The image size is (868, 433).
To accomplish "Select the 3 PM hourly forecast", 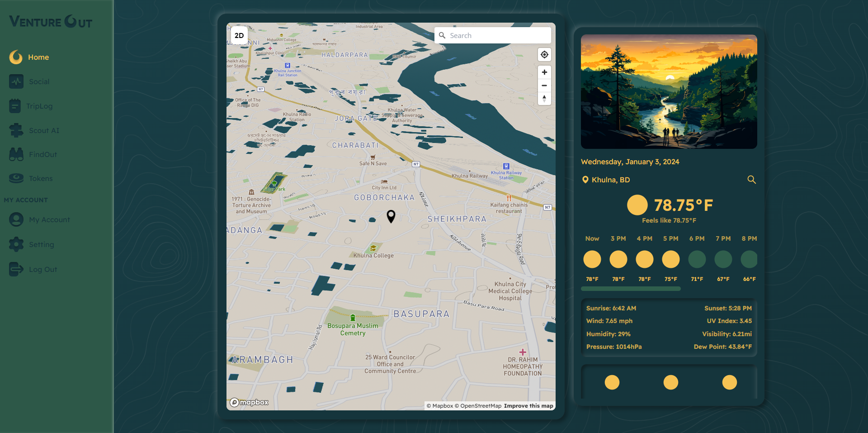I will point(618,259).
